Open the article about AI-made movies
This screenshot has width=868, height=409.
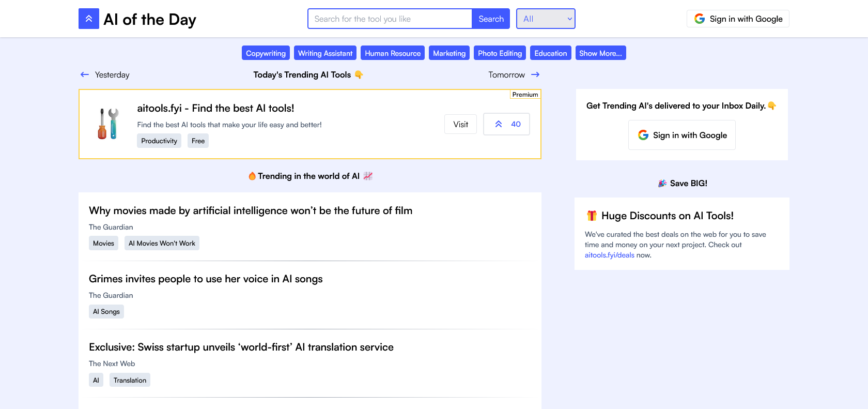251,210
